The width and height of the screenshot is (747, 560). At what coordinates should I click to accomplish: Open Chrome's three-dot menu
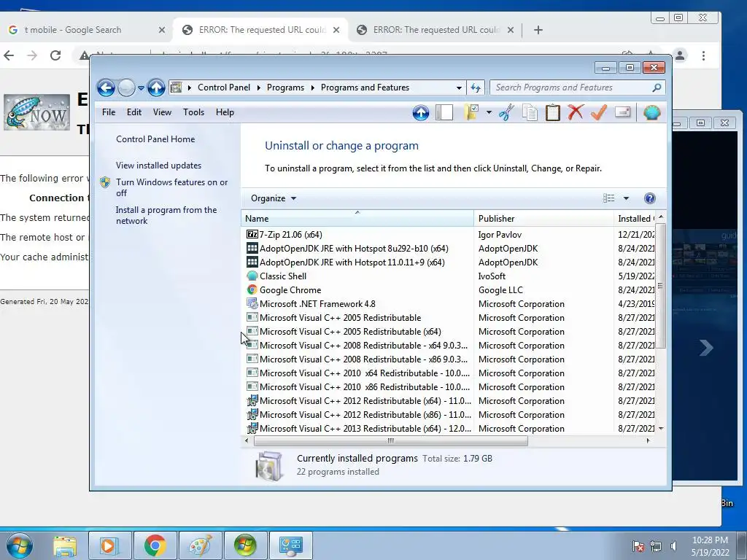[704, 55]
